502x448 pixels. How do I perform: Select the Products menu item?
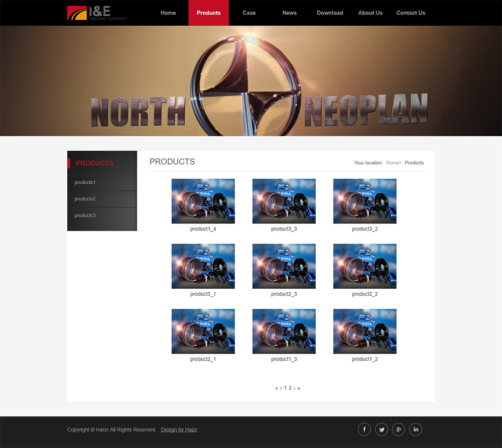click(208, 13)
